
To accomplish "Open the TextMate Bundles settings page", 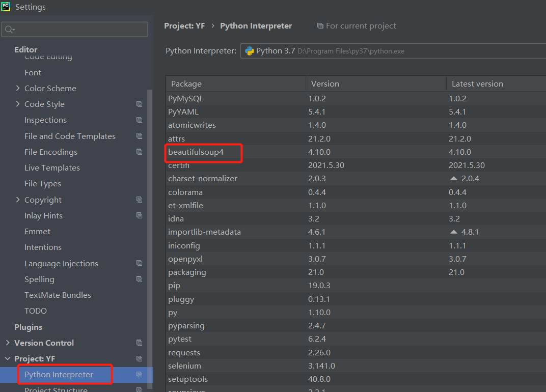I will click(58, 295).
